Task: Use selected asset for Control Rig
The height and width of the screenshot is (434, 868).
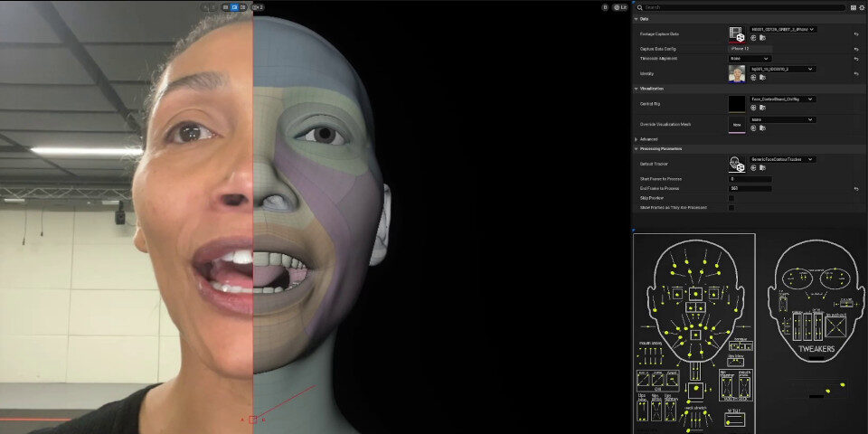Action: [x=753, y=108]
